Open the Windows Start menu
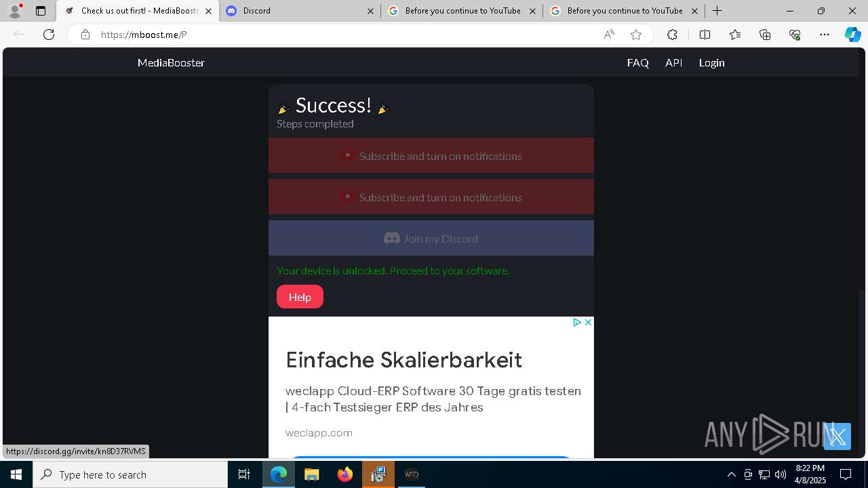 point(16,474)
